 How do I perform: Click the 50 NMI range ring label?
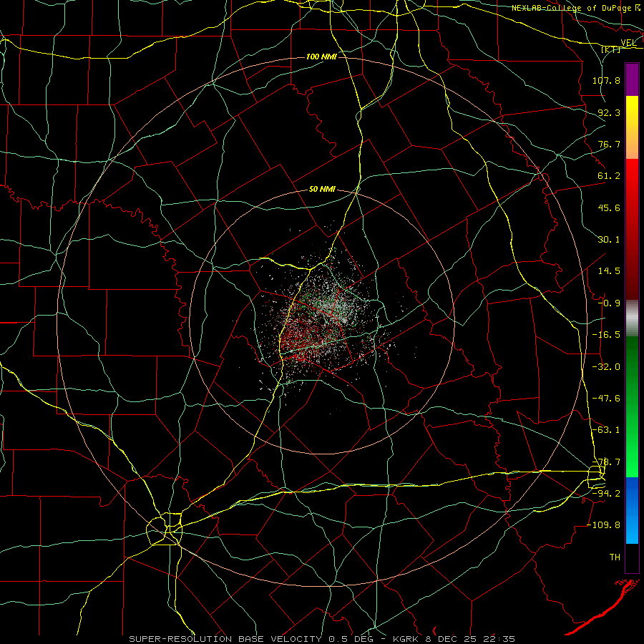pos(322,189)
